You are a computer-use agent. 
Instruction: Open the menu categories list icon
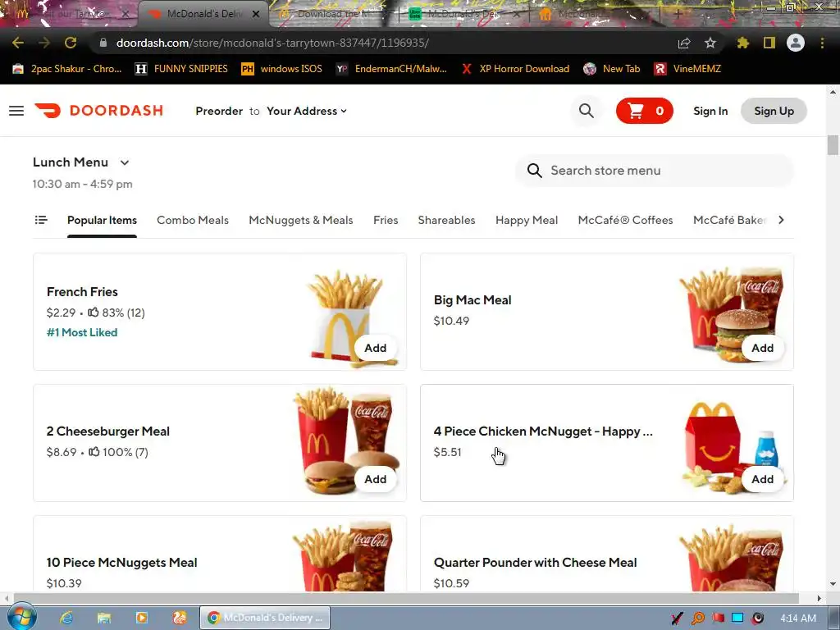point(41,220)
